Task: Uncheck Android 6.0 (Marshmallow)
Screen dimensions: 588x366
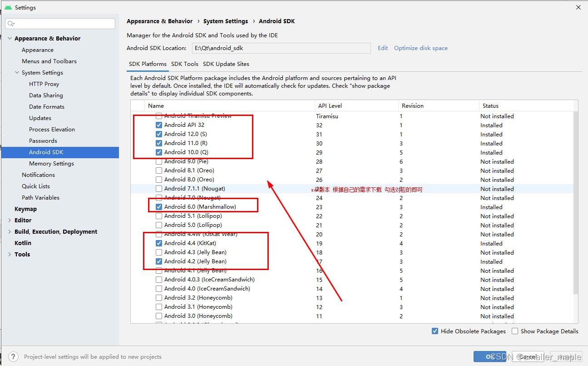Action: [x=159, y=207]
